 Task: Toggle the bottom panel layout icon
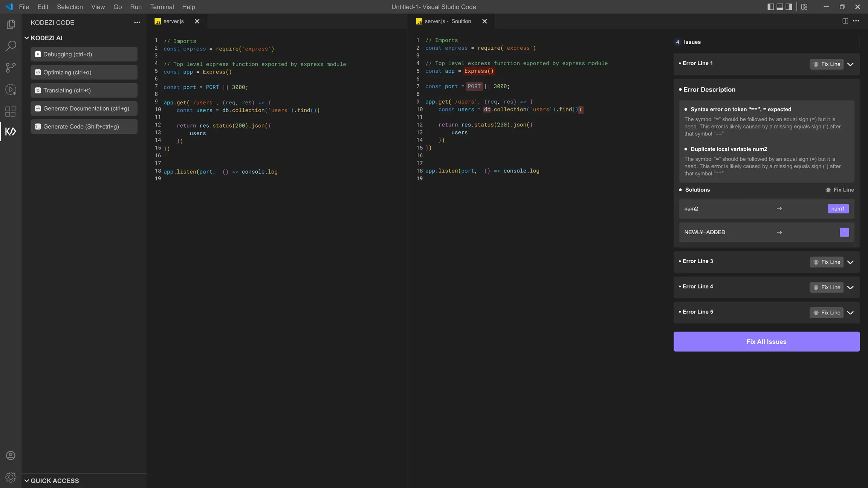point(780,7)
